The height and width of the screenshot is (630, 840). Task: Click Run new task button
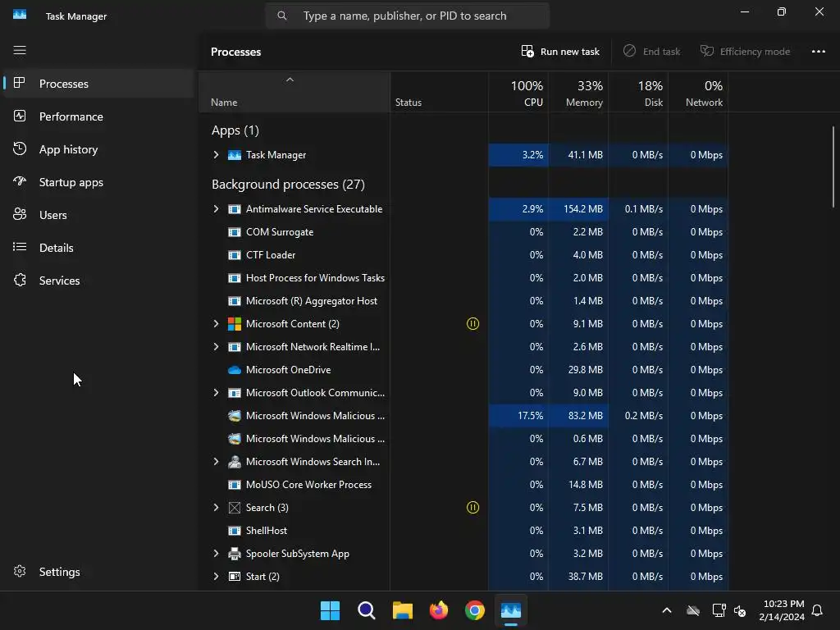coord(560,52)
